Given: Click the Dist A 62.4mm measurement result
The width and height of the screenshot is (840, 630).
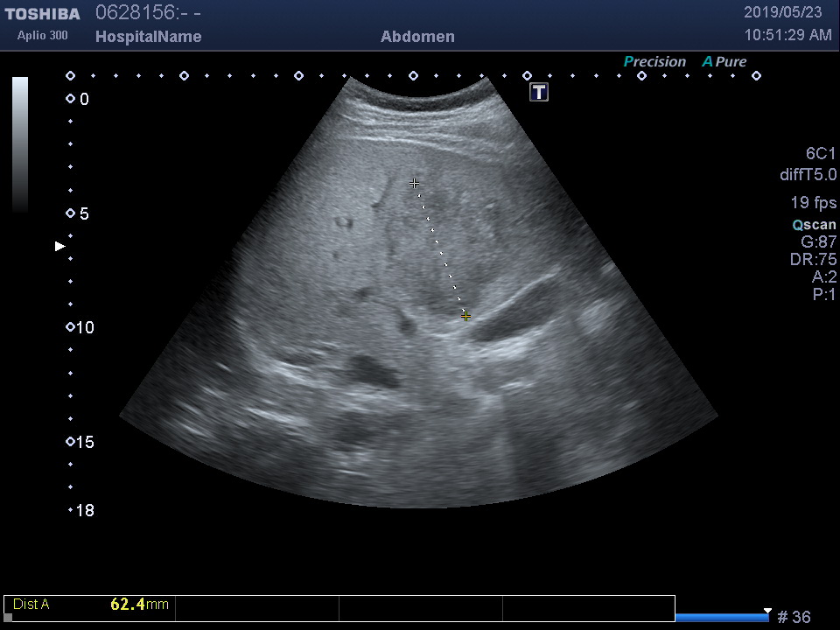Looking at the screenshot, I should [90, 604].
